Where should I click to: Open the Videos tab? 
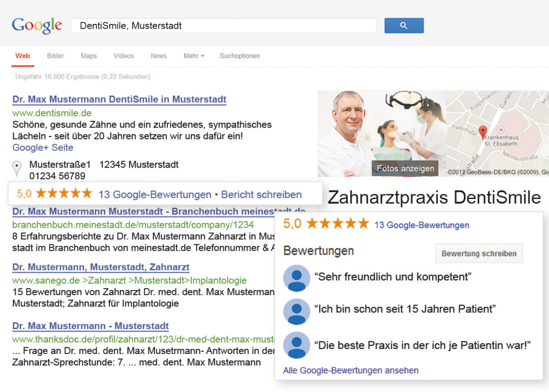click(x=124, y=56)
